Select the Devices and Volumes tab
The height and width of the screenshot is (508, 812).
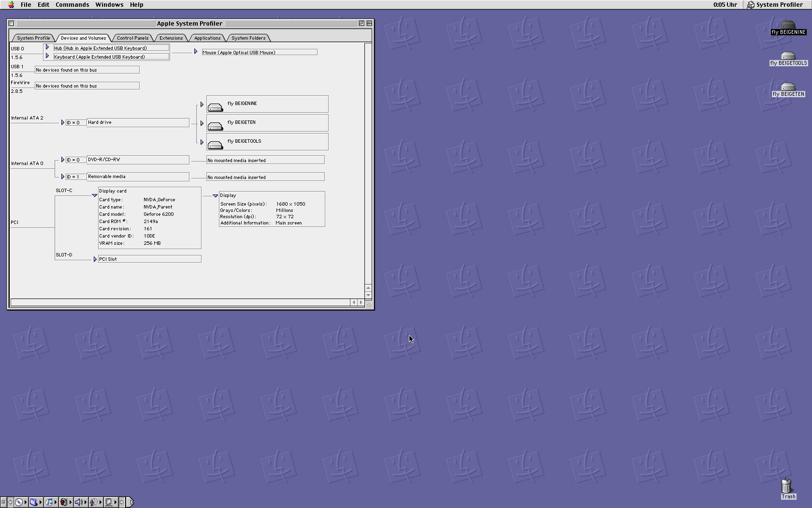(83, 38)
